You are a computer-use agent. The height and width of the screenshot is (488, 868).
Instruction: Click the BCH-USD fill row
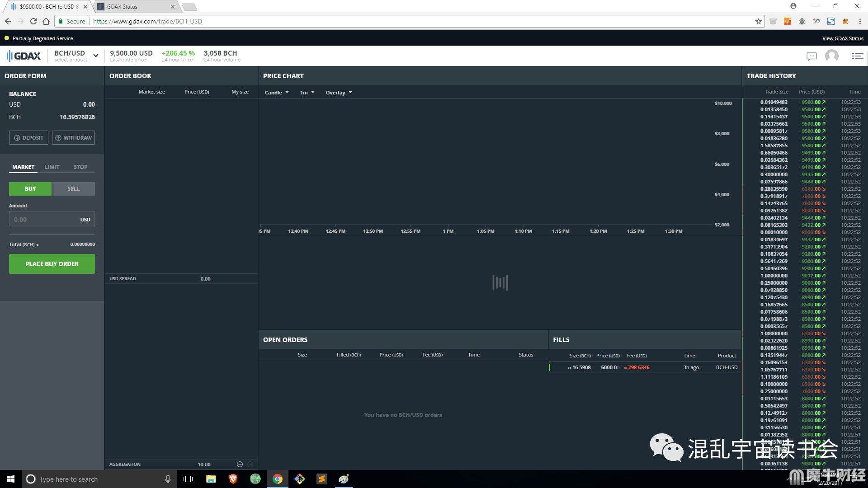[x=645, y=367]
